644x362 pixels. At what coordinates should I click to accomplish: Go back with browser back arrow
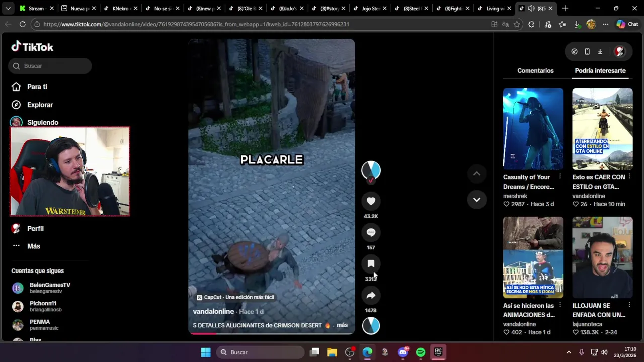pos(8,24)
